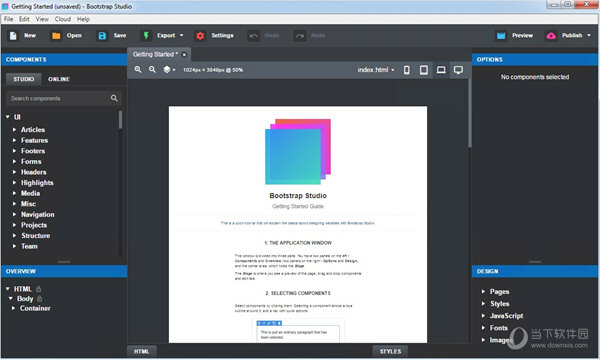
Task: Select the Projects category label
Action: pos(34,225)
